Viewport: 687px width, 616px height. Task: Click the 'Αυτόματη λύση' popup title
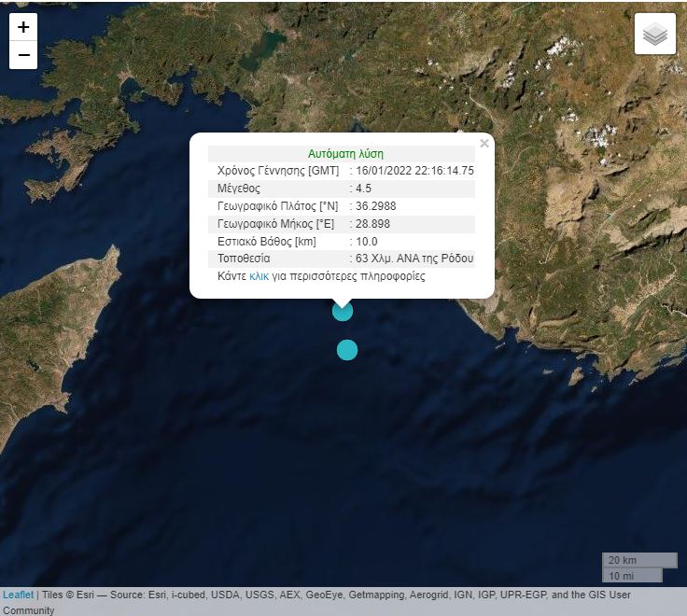345,154
